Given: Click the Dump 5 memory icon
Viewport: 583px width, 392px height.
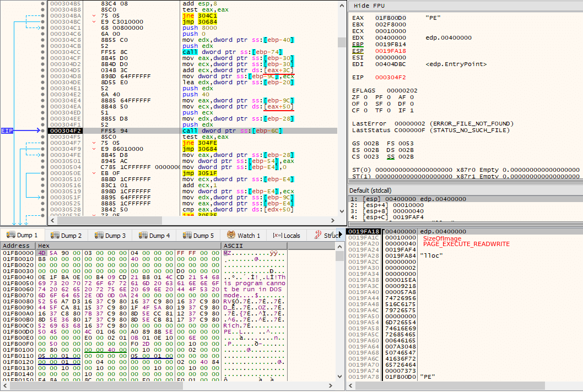Looking at the screenshot, I should 187,235.
